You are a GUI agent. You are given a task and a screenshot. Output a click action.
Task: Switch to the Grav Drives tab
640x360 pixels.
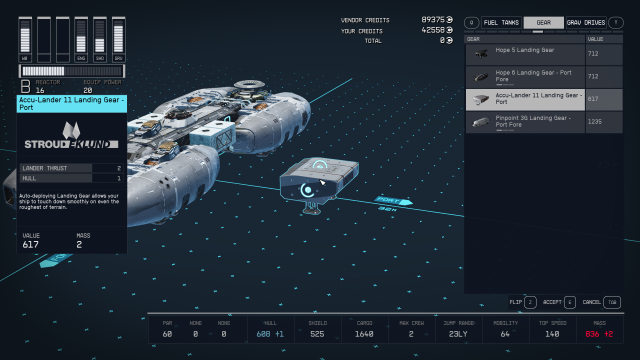(586, 22)
